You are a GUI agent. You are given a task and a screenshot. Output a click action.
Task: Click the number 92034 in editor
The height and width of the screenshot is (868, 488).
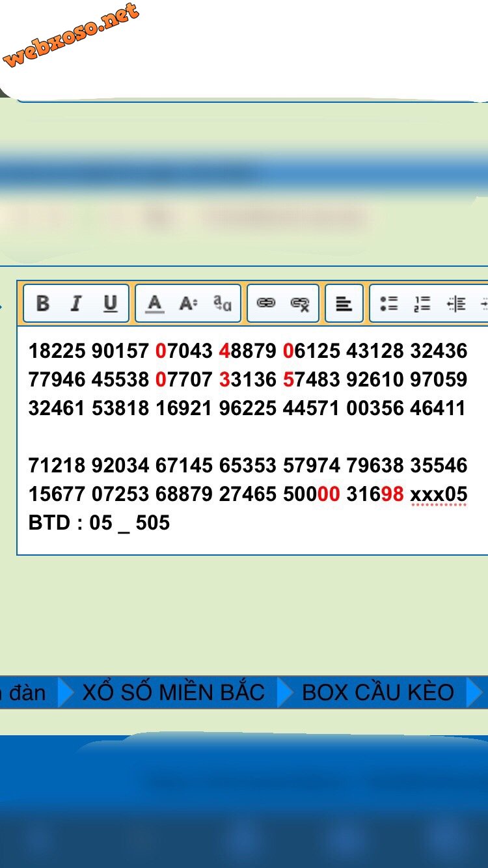pos(120,465)
